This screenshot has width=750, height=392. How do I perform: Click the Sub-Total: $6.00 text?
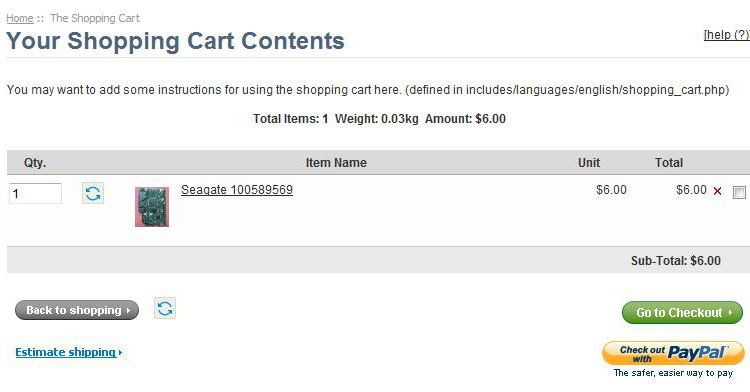click(x=675, y=261)
